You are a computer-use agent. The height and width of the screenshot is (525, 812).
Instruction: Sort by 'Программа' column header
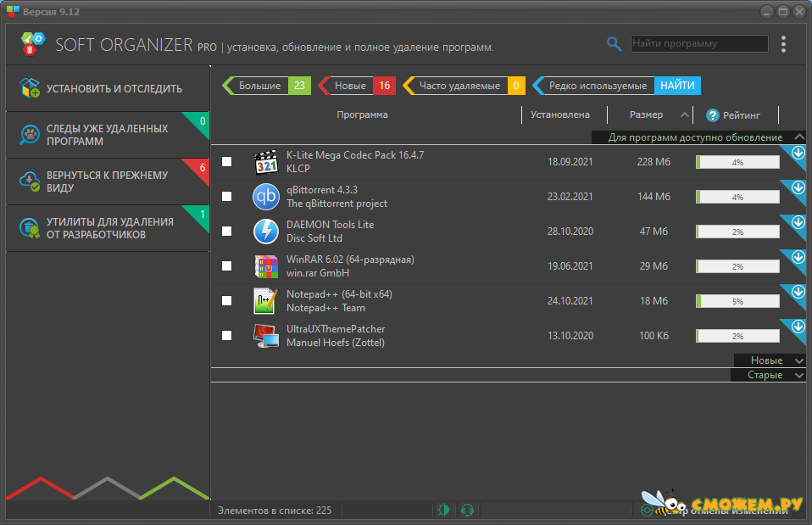pos(362,114)
